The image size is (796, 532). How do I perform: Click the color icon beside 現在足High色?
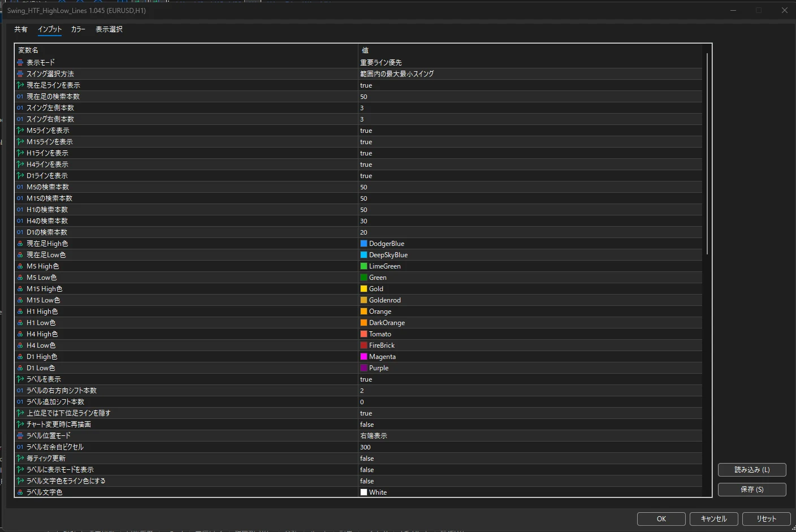pos(20,244)
